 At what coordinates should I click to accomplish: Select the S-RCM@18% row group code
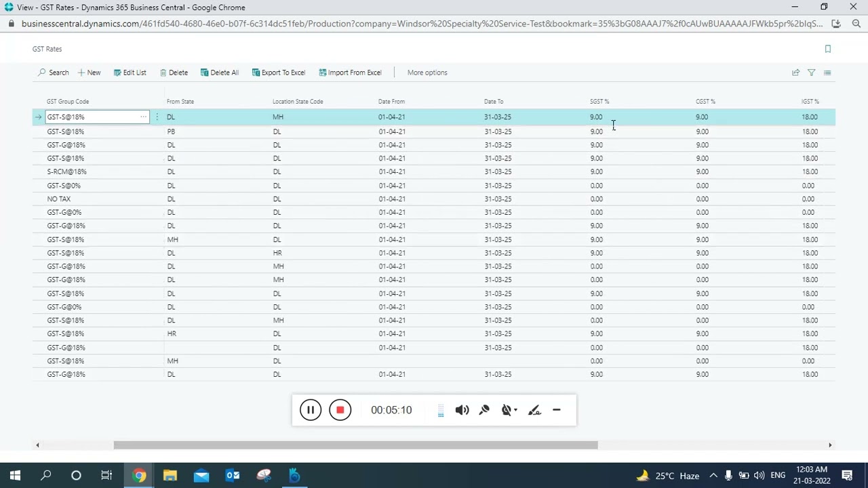coord(66,172)
